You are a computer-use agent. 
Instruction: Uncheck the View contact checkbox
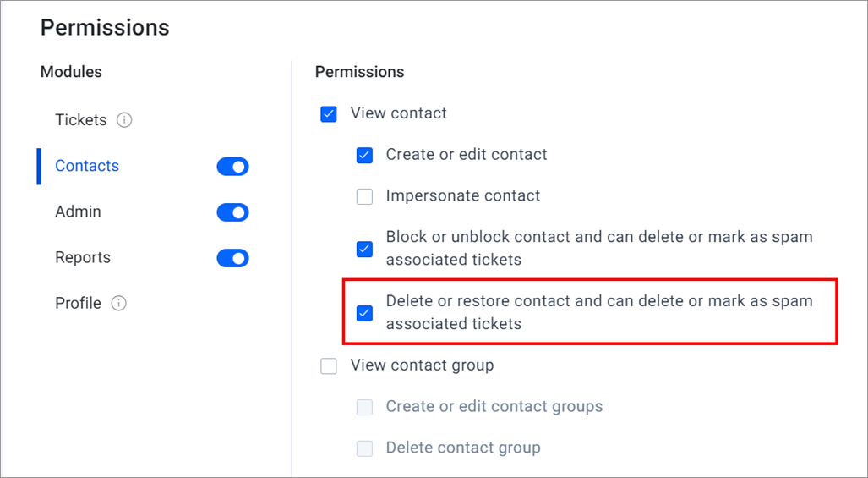click(329, 114)
